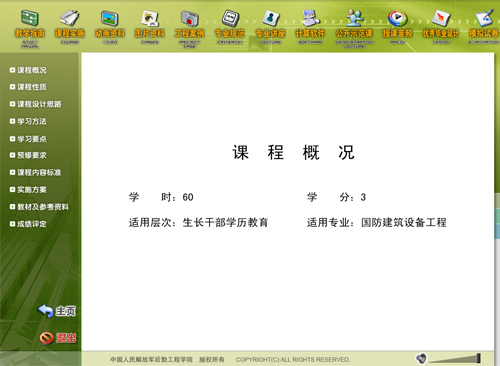500x366 pixels.
Task: Select 实施方案 in the sidebar
Action: 28,190
